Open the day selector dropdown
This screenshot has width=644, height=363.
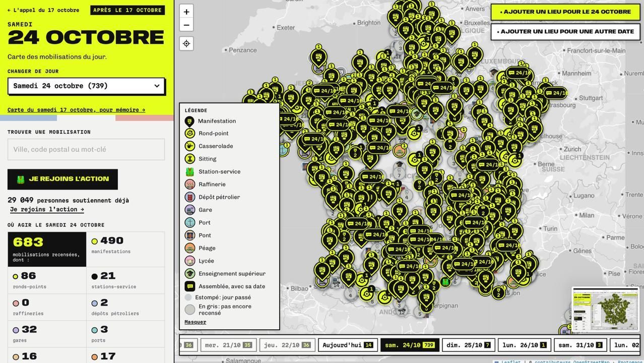click(x=86, y=86)
